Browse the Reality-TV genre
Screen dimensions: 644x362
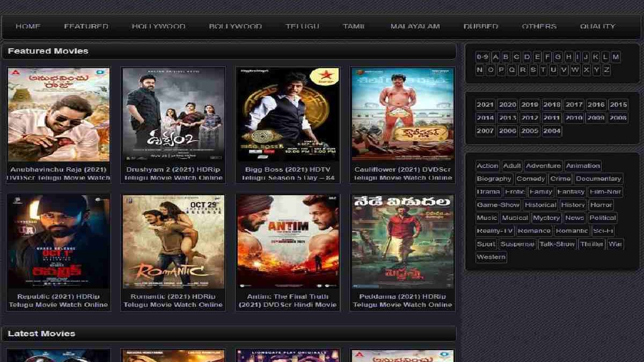[x=495, y=231]
